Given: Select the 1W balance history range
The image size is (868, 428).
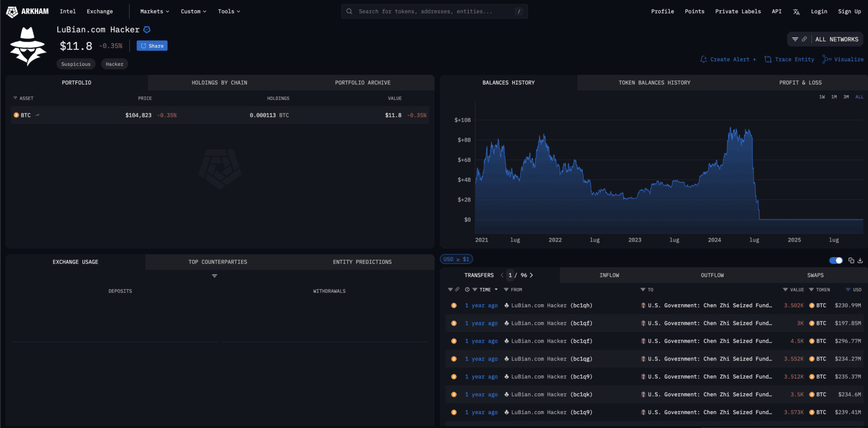Looking at the screenshot, I should [821, 97].
